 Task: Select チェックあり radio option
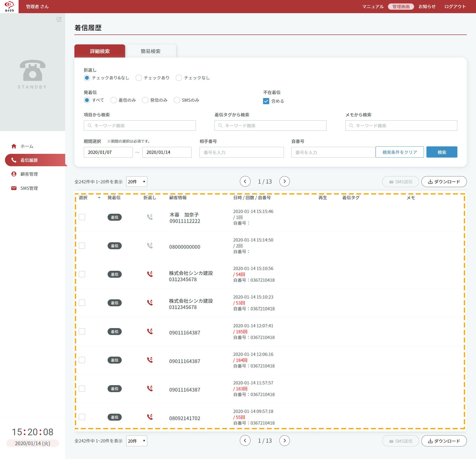(139, 78)
